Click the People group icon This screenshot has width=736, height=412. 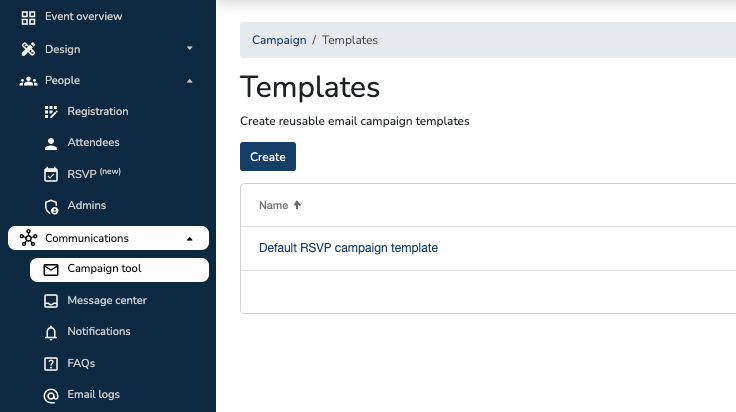[x=28, y=81]
